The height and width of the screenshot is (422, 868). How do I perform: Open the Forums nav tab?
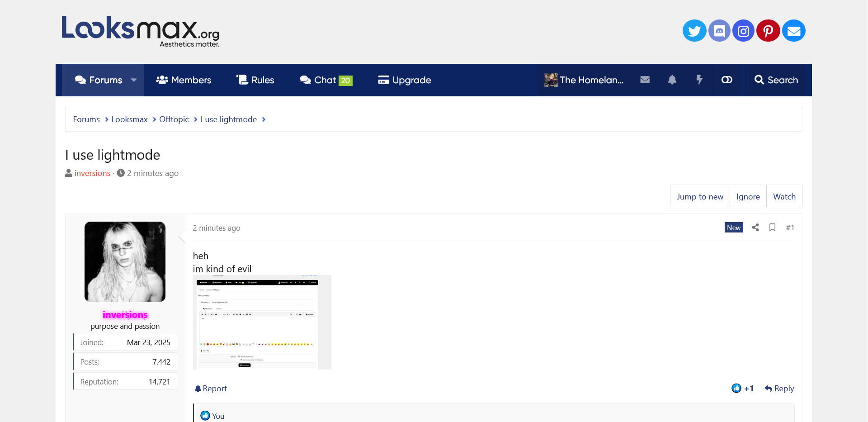coord(99,80)
